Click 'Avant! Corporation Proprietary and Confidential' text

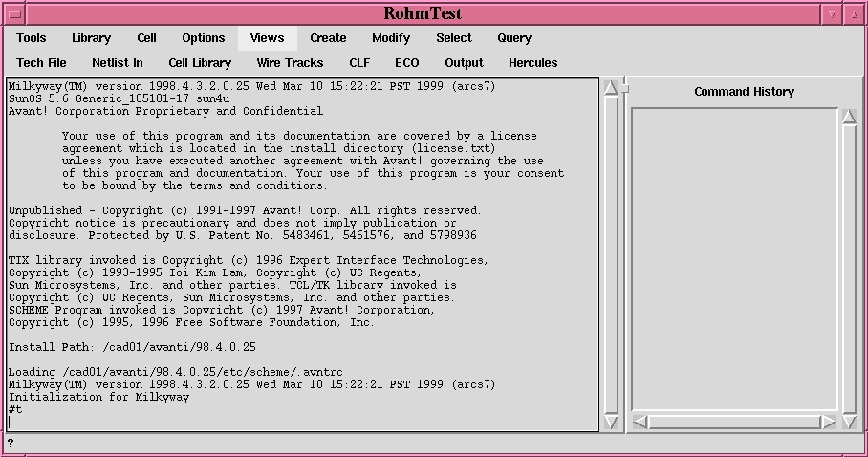165,111
